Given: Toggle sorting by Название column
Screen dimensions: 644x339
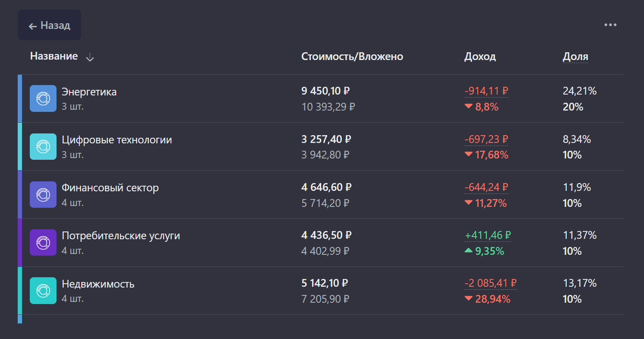Looking at the screenshot, I should pos(54,56).
